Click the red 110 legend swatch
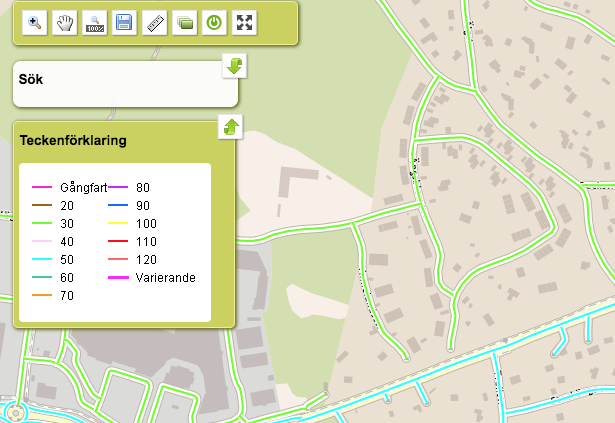 (x=118, y=241)
